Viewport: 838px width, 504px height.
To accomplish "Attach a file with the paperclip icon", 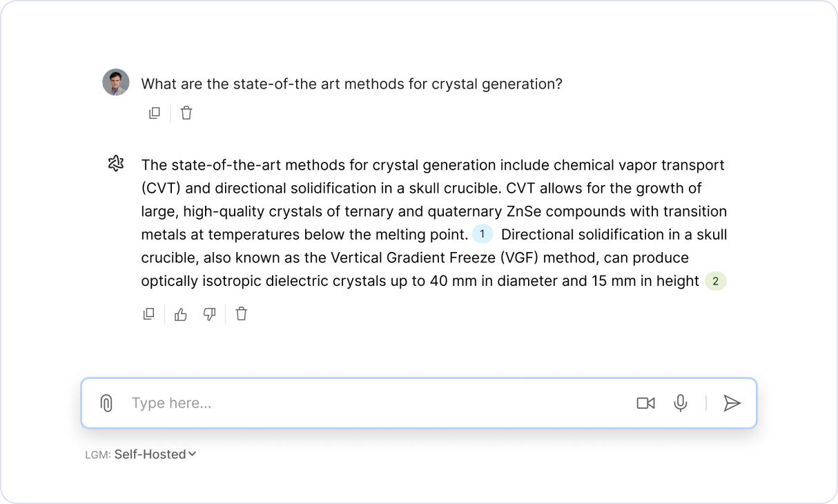I will pyautogui.click(x=106, y=403).
